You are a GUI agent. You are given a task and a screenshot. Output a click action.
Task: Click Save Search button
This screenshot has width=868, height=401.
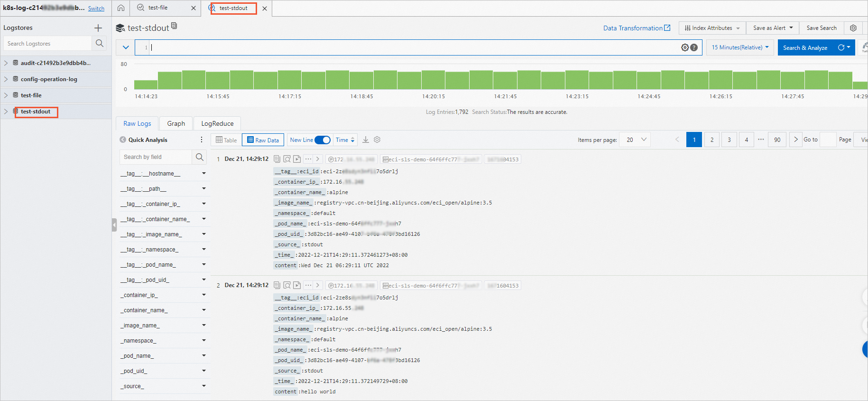822,28
